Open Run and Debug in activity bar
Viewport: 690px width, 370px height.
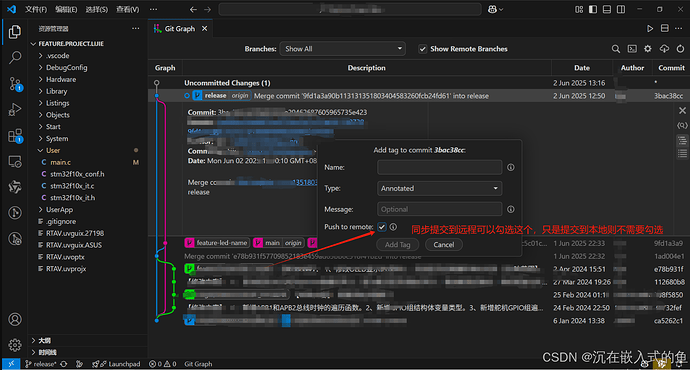coord(15,109)
